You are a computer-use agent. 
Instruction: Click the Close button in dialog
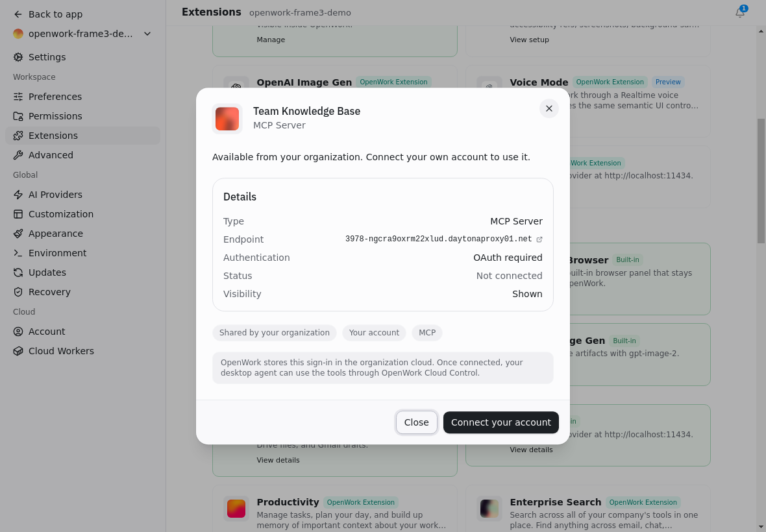[417, 422]
